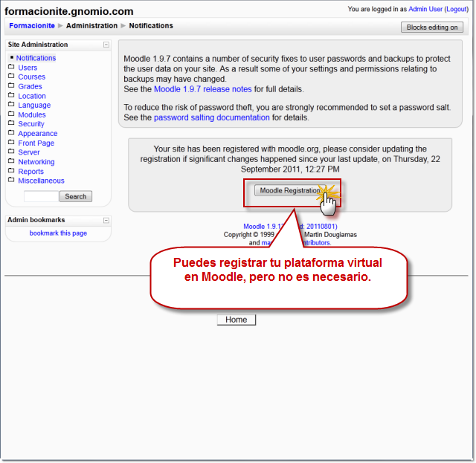The image size is (476, 463).
Task: Click the folder icon beside Reports
Action: pos(11,171)
